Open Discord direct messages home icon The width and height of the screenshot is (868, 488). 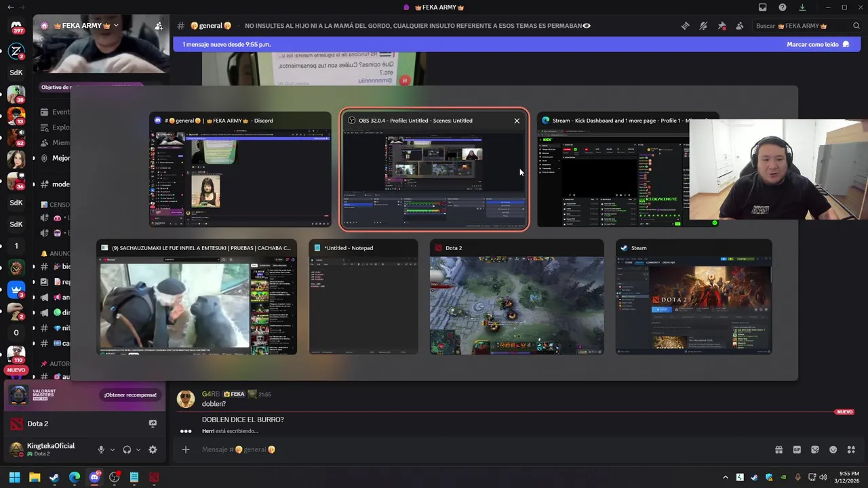click(16, 26)
